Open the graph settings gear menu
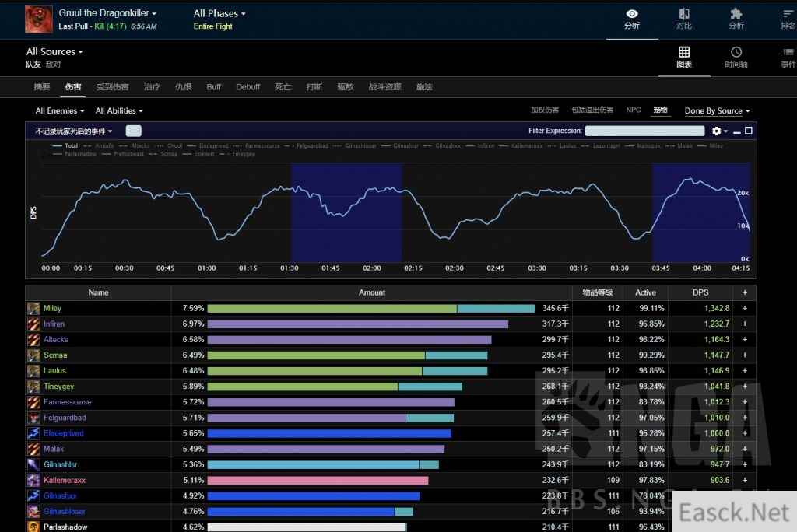This screenshot has width=797, height=532. pos(716,131)
